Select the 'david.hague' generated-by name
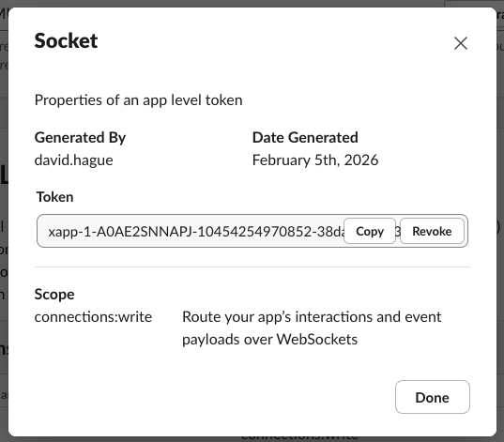Image resolution: width=504 pixels, height=442 pixels. [x=73, y=160]
